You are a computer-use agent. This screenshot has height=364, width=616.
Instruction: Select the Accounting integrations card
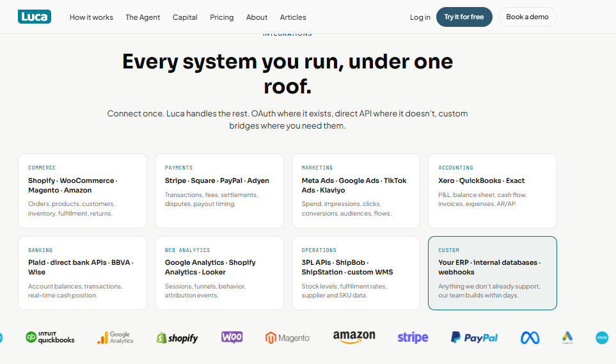(x=493, y=191)
